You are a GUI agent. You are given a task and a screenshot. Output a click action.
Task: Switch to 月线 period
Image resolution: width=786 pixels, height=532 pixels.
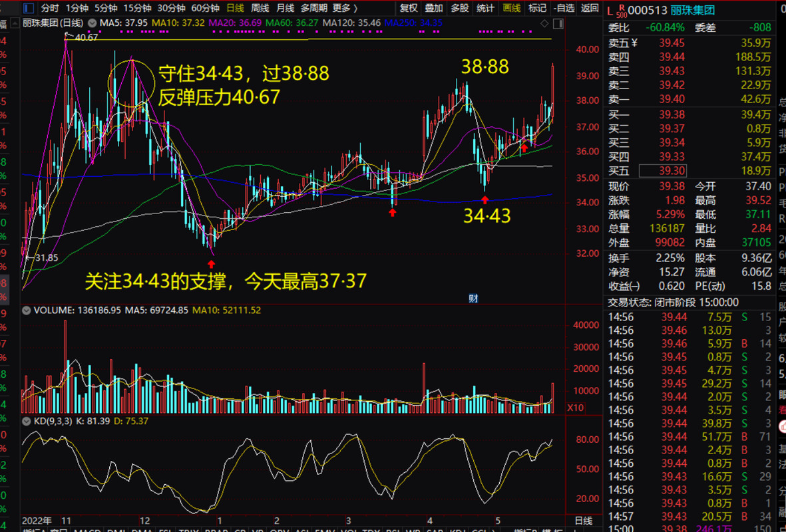(286, 8)
